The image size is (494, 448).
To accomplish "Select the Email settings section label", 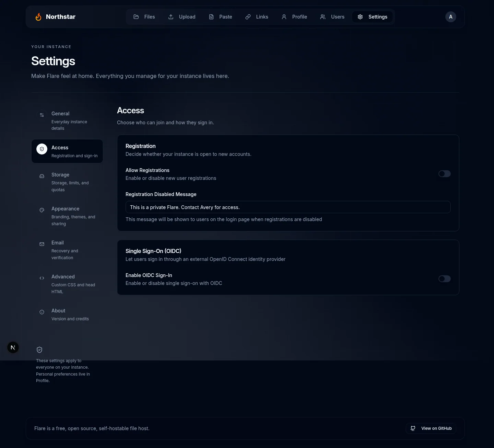I will pyautogui.click(x=58, y=243).
